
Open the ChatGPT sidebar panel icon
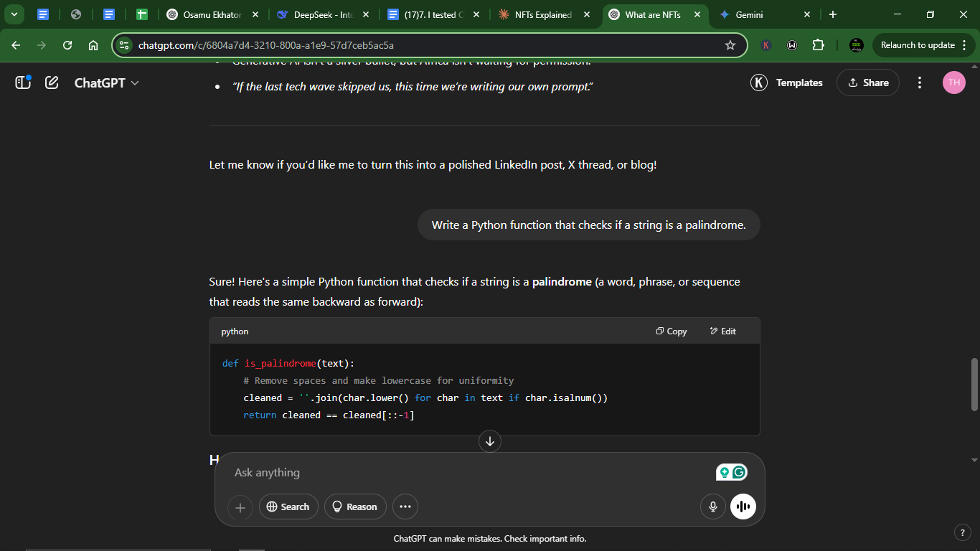coord(23,83)
